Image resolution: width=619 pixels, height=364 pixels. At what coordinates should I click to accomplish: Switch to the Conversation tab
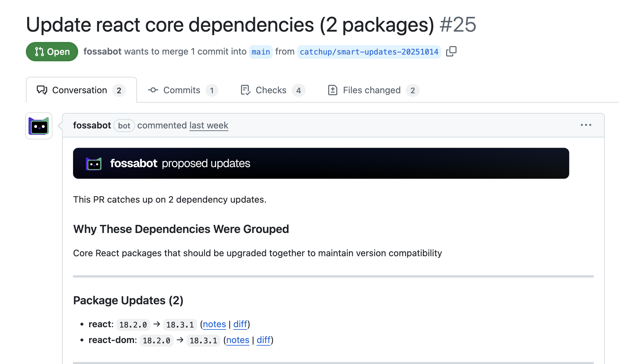click(81, 90)
